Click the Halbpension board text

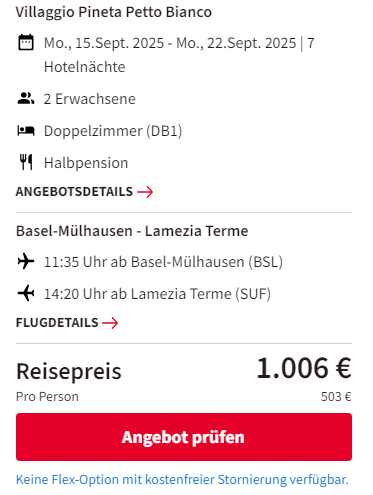86,163
